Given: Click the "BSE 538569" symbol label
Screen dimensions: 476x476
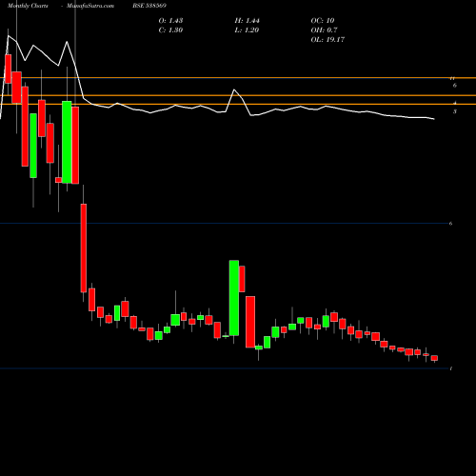Looking at the screenshot, I should (x=149, y=6).
